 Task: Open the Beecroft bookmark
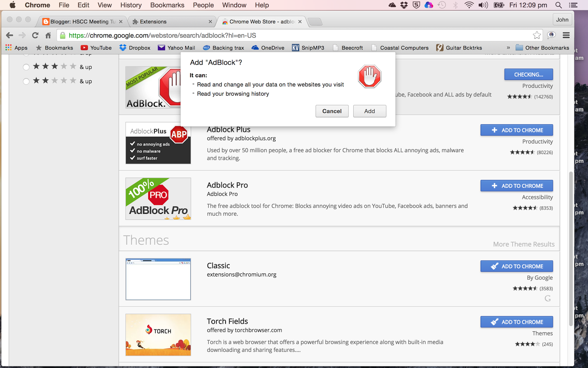click(348, 48)
